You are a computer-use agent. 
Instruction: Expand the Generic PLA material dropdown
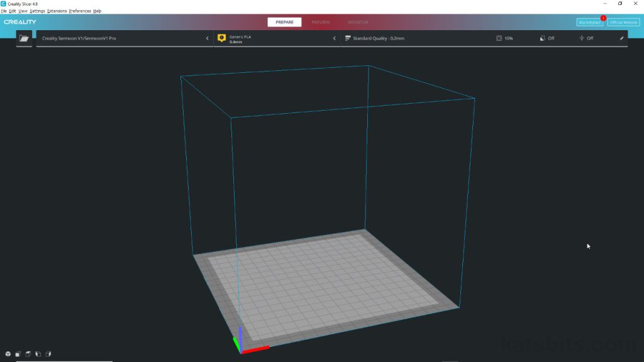pos(334,38)
